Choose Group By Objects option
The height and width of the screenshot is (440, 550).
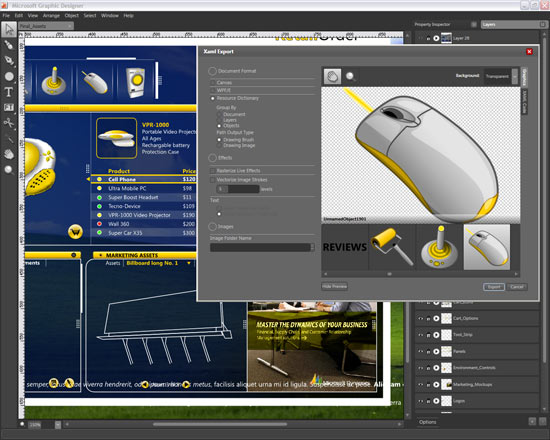[219, 126]
